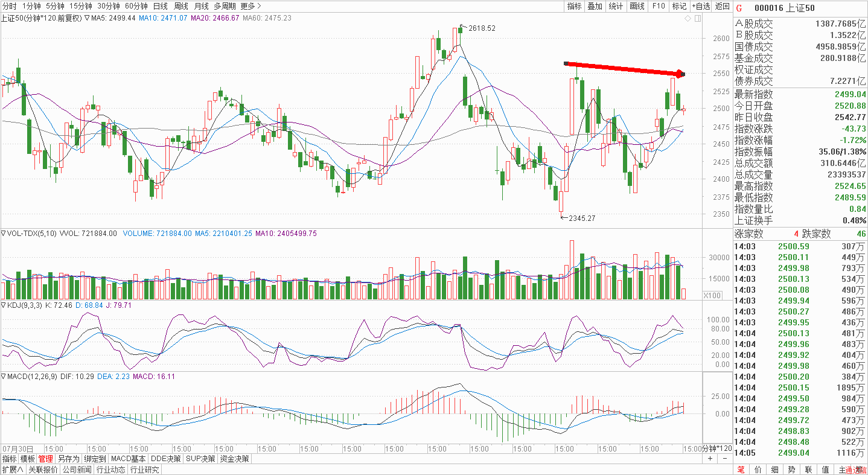Select the 5分钟 period
Viewport: 868px width, 475px height.
click(x=55, y=6)
